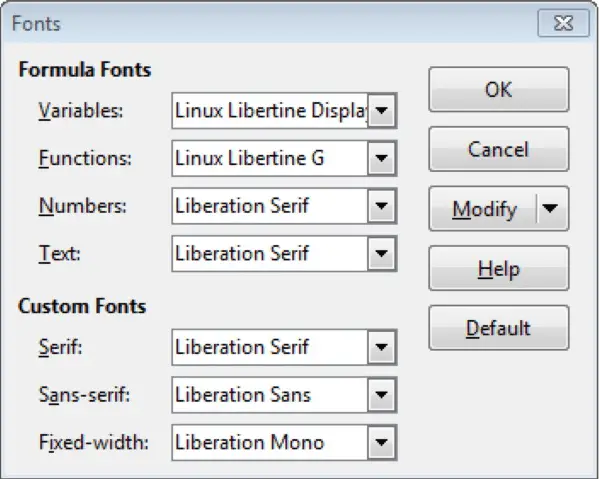Expand the Sans-serif font dropdown arrow
Viewport: 599px width, 479px height.
point(381,395)
